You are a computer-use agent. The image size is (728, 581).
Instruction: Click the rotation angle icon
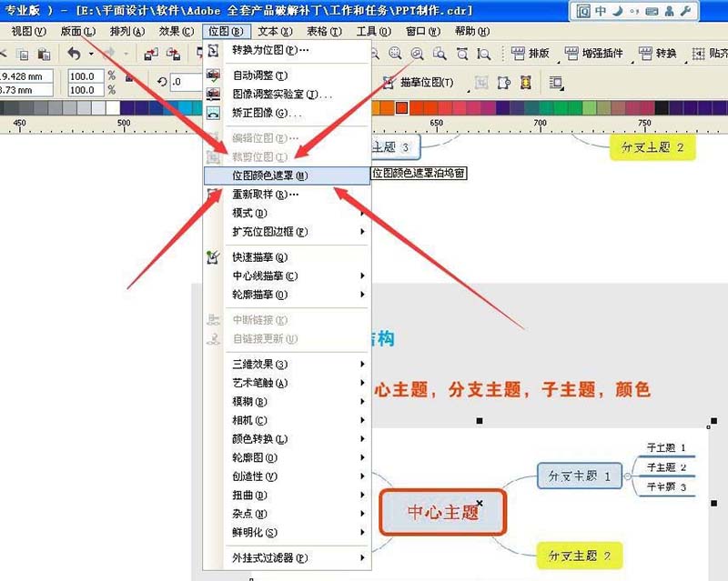pos(162,82)
